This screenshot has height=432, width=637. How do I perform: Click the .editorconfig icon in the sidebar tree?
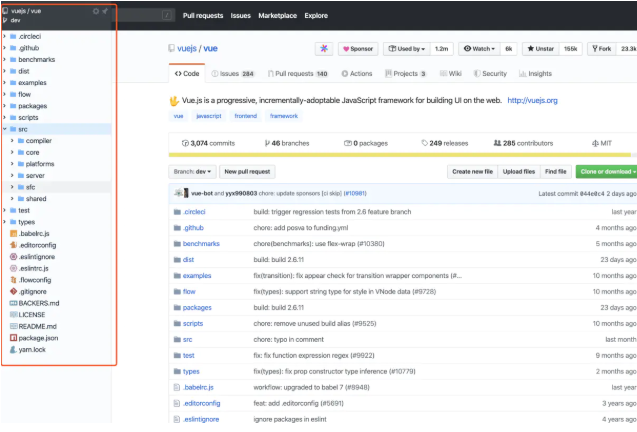pyautogui.click(x=13, y=245)
